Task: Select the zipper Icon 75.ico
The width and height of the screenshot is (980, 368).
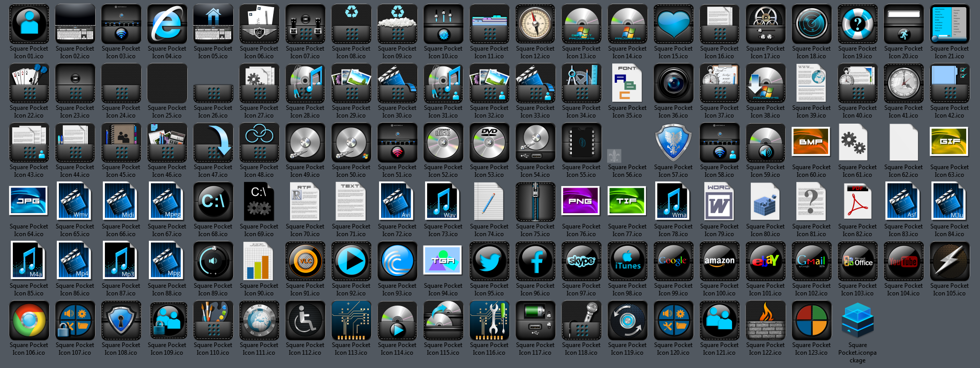Action: (536, 202)
